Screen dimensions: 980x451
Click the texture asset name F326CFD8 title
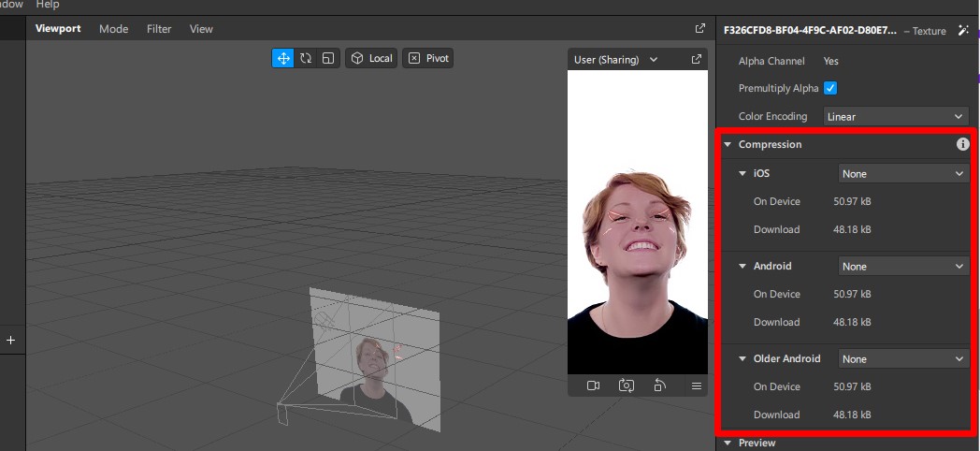[x=810, y=30]
